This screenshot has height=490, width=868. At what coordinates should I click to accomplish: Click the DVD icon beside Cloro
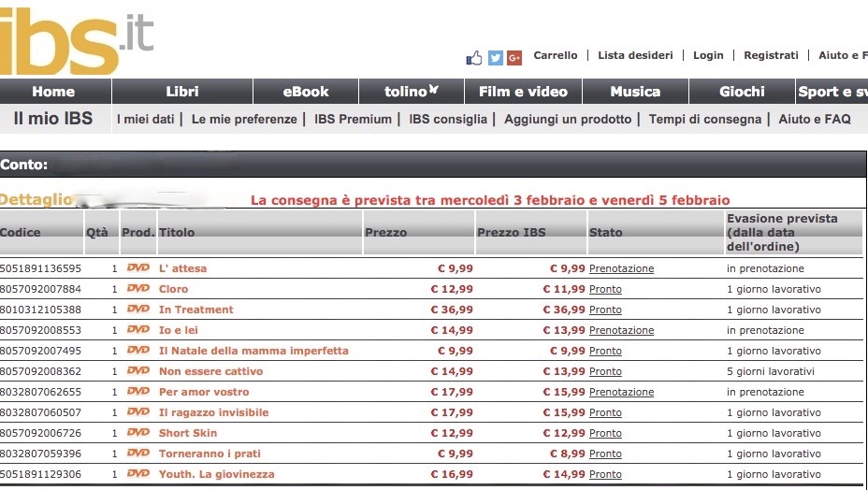pyautogui.click(x=137, y=289)
